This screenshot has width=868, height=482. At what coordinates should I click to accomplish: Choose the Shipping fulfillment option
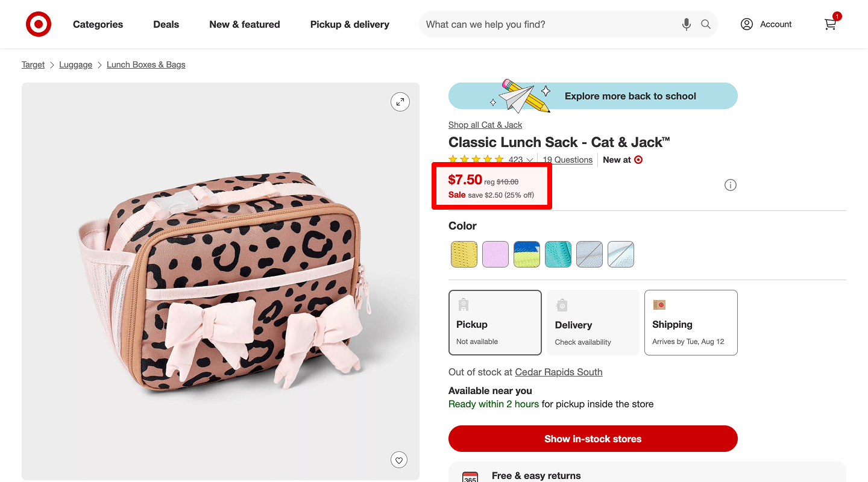coord(691,322)
